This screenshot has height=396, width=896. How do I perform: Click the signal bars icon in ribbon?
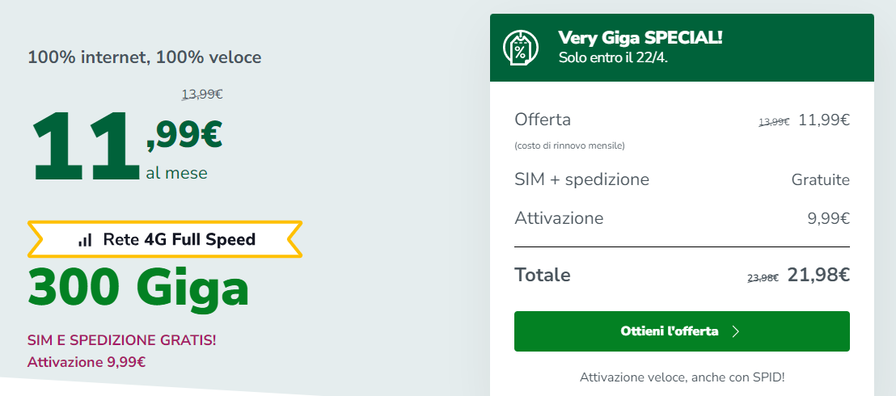tap(85, 240)
